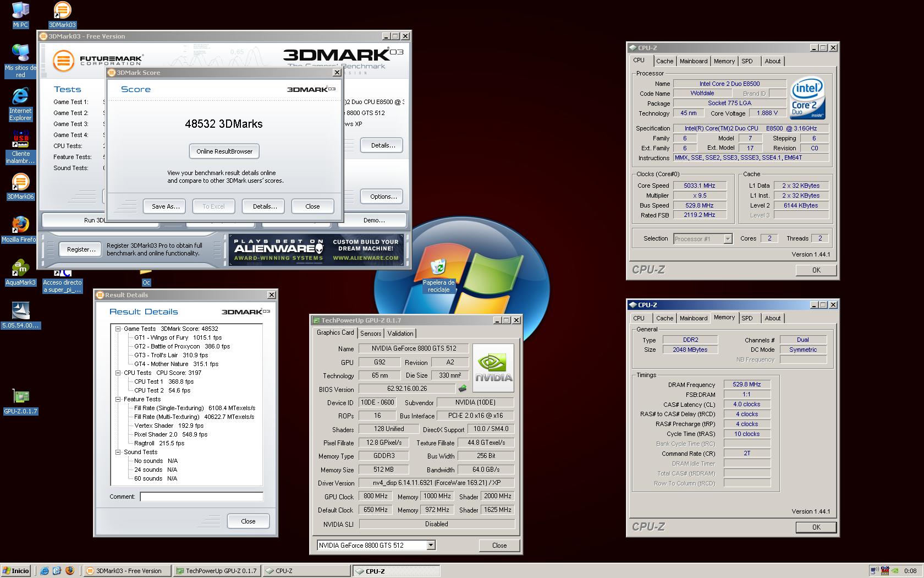Click the Firefox quick launch icon

click(70, 571)
